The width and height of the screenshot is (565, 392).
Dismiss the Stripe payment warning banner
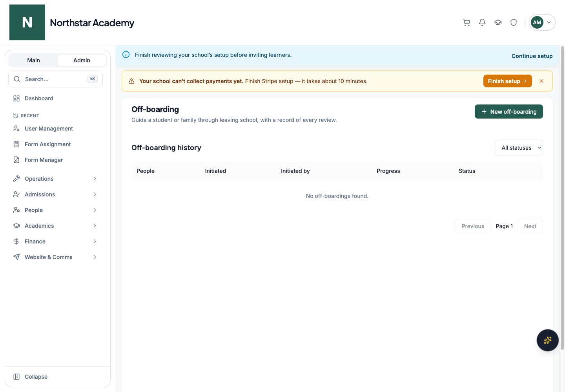coord(541,81)
